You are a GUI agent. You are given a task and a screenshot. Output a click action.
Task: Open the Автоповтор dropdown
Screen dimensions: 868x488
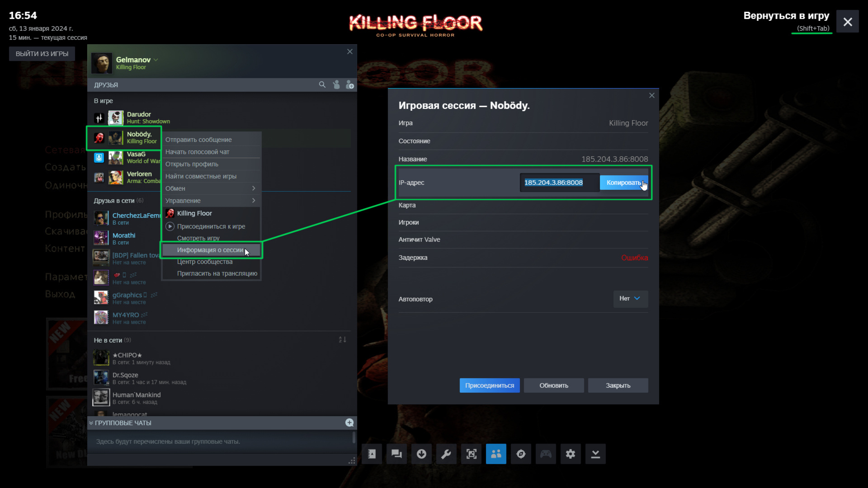coord(630,299)
